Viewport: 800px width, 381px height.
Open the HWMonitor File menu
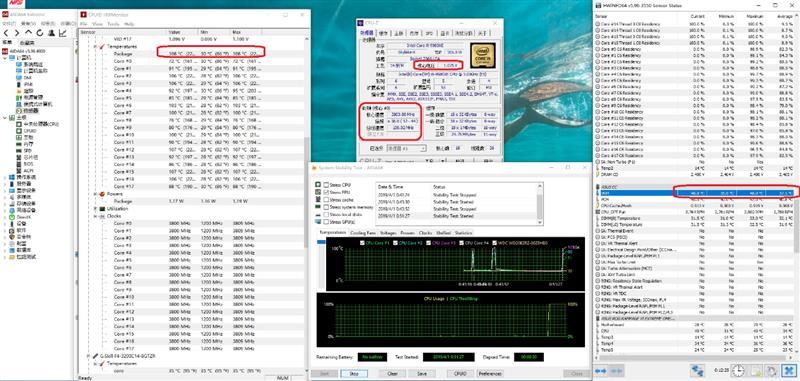point(84,24)
